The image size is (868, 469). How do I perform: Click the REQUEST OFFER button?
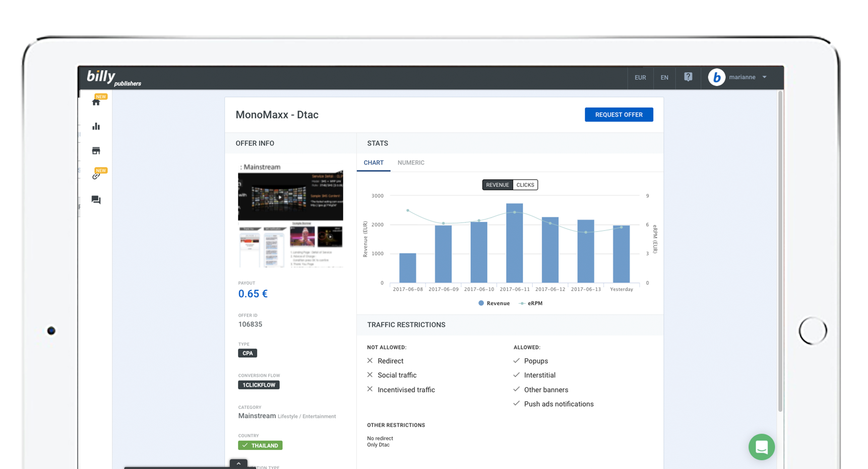click(619, 115)
